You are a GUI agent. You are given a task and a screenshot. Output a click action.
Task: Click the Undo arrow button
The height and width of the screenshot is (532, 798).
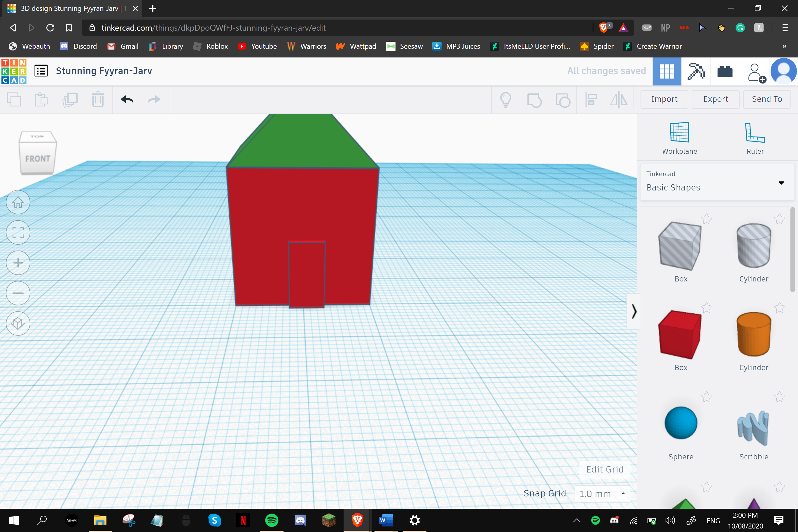tap(127, 99)
